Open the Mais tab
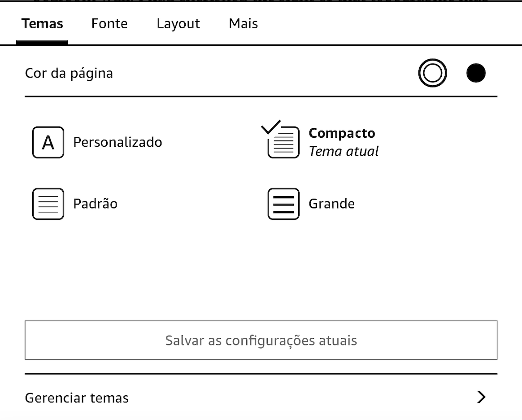The height and width of the screenshot is (420, 522). [x=243, y=24]
